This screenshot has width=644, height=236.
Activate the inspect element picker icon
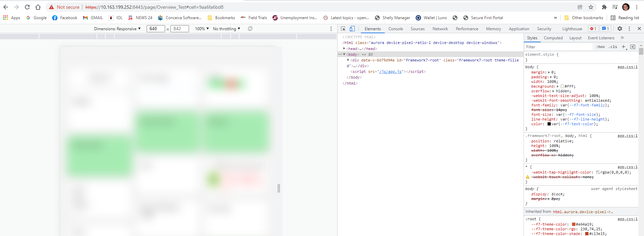(343, 29)
